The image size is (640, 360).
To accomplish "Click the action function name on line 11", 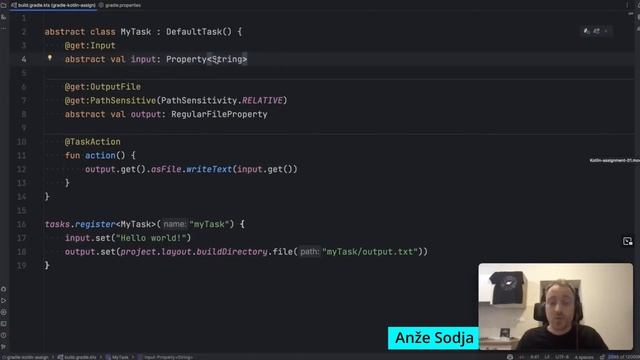I will (x=100, y=156).
